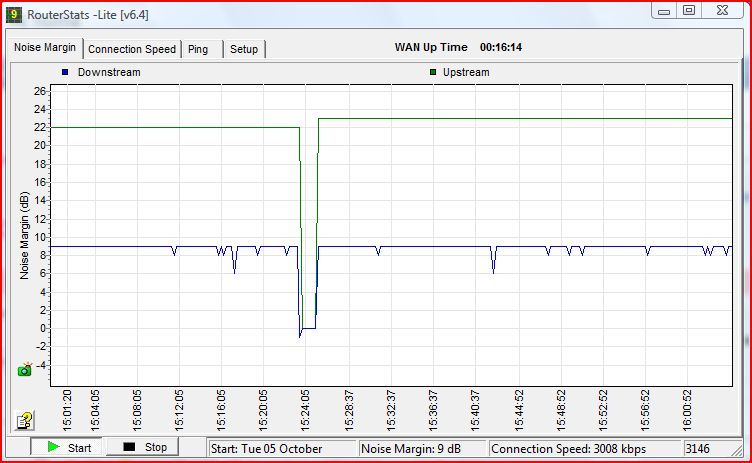
Task: Switch to the Noise Margin tab
Action: pos(45,48)
